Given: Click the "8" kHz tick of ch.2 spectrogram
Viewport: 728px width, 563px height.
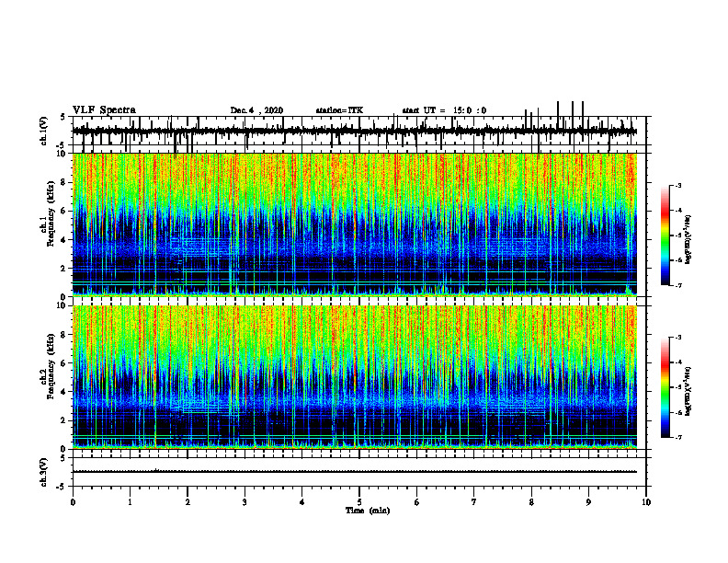Looking at the screenshot, I should (x=65, y=335).
